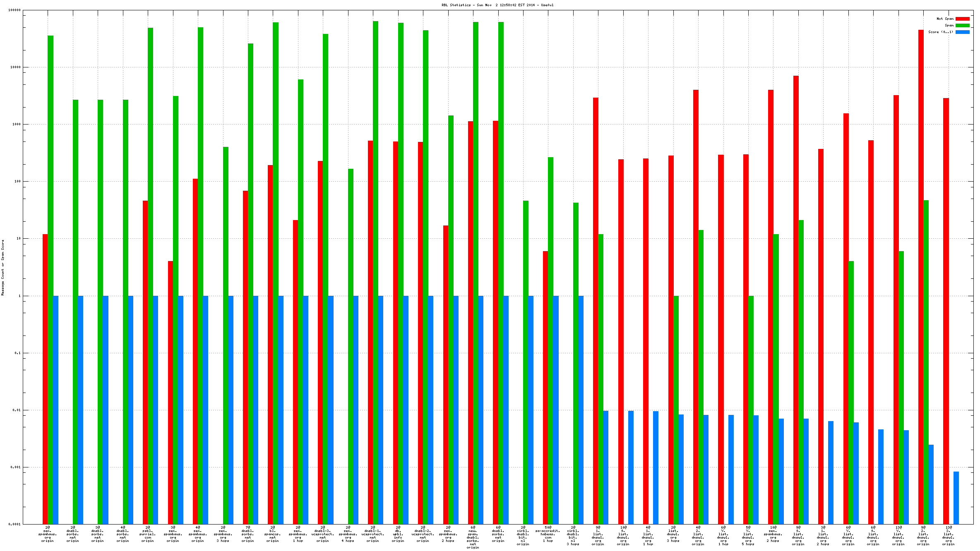
Task: Click the dnsbl-3.uceprotect.net origin label
Action: (x=322, y=534)
